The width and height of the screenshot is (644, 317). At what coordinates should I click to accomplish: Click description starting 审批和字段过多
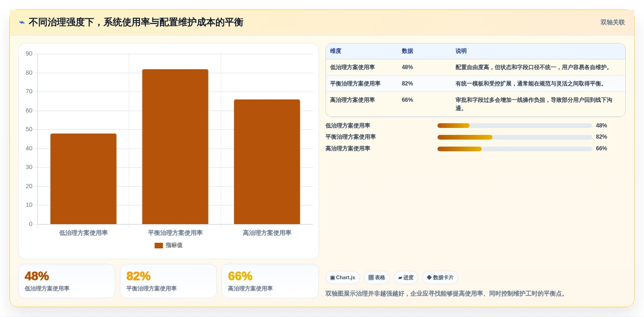[x=534, y=104]
